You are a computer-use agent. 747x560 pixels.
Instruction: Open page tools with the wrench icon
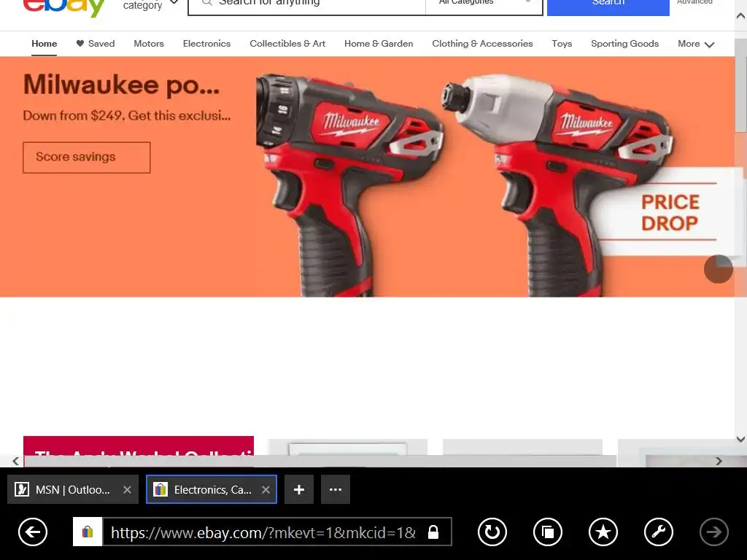coord(659,532)
